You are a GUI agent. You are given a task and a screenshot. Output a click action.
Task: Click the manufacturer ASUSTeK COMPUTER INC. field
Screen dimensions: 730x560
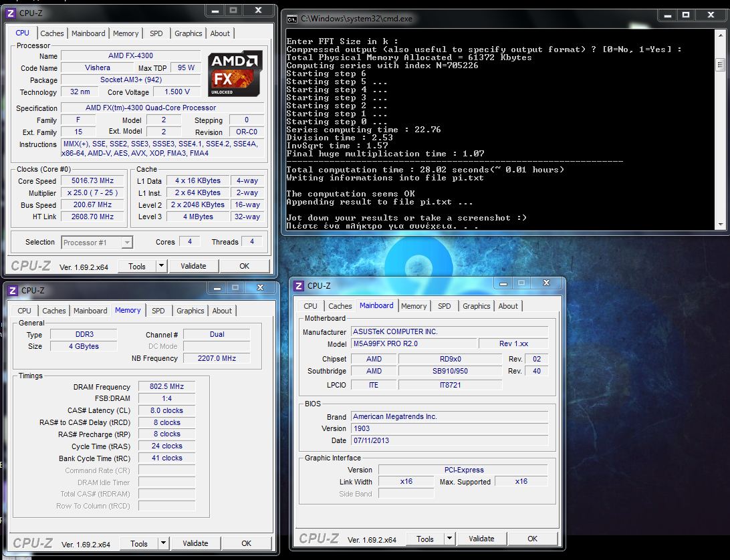click(450, 331)
